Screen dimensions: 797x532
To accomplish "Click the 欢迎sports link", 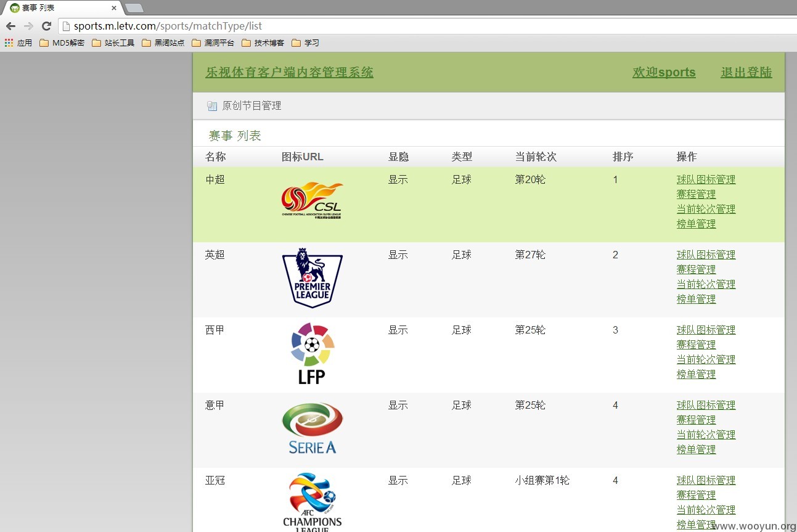I will [x=664, y=72].
